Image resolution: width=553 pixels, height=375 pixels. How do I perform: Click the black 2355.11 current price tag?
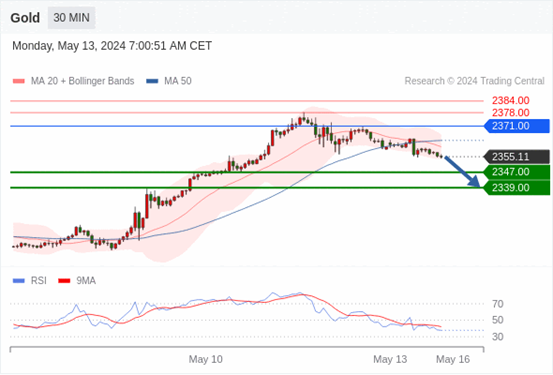[x=517, y=157]
